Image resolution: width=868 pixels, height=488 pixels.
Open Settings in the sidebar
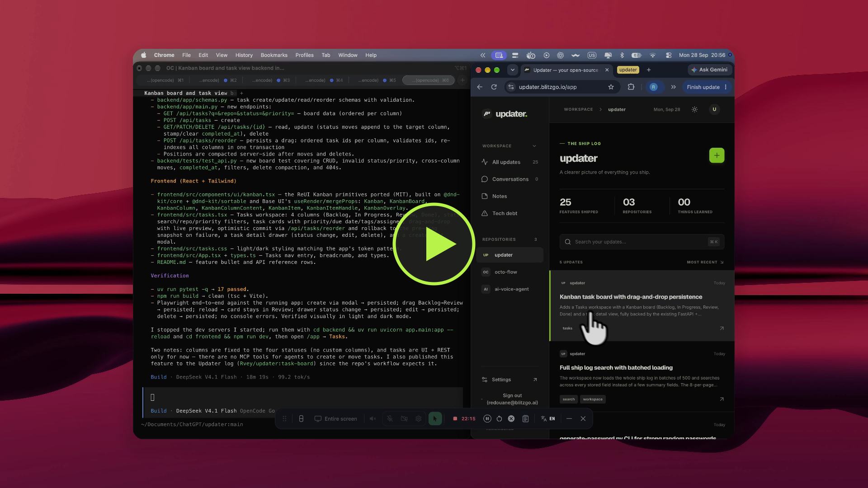coord(509,380)
